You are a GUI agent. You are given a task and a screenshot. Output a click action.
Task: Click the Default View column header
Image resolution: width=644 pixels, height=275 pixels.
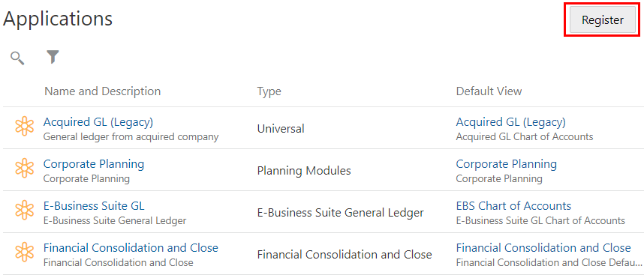pos(489,91)
